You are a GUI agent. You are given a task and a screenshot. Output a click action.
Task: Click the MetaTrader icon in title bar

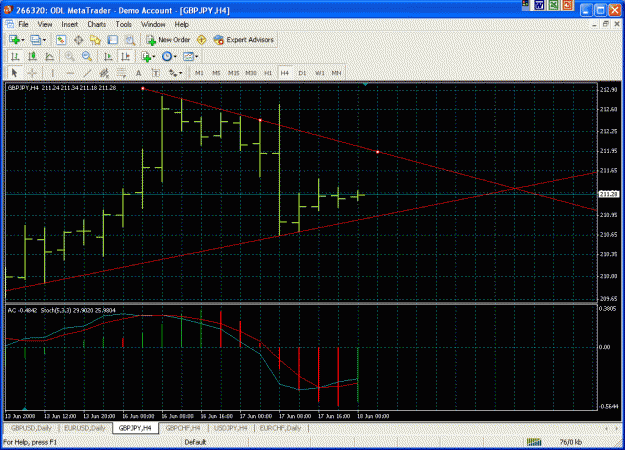(x=8, y=10)
